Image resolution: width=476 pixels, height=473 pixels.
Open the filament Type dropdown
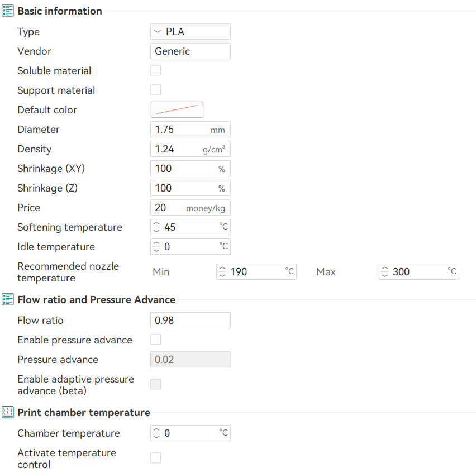tap(190, 32)
